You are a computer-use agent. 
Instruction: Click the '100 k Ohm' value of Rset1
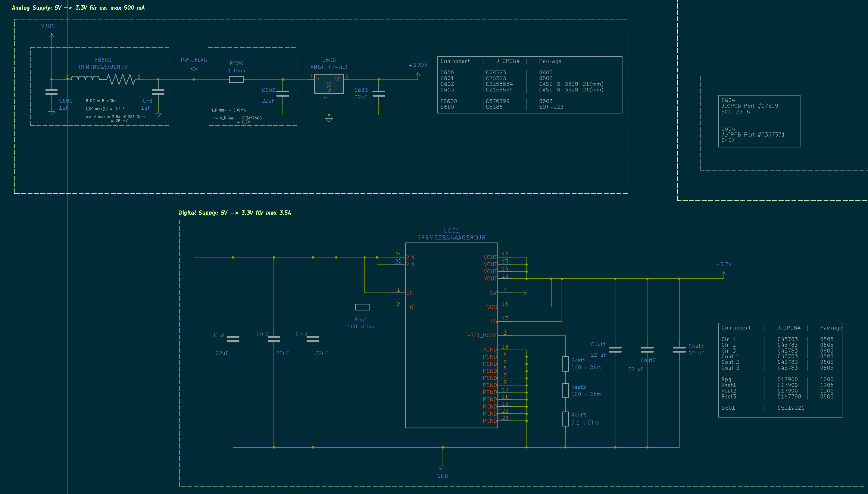[586, 368]
